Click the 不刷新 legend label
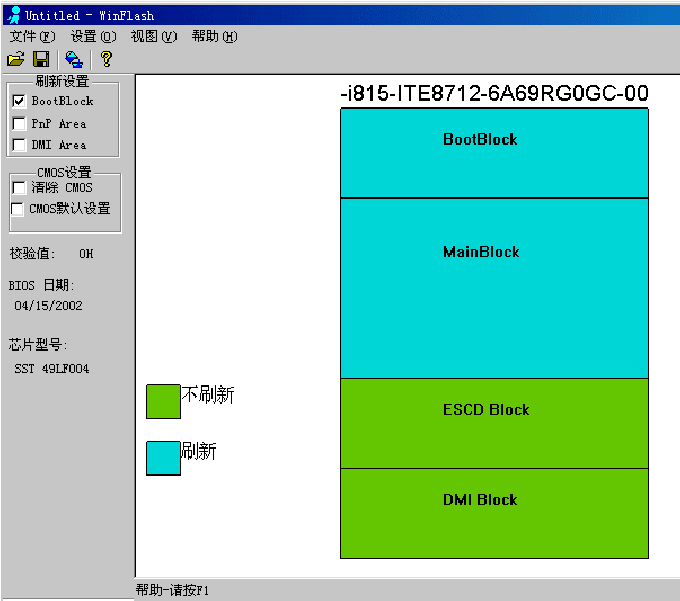The width and height of the screenshot is (680, 601). click(208, 395)
